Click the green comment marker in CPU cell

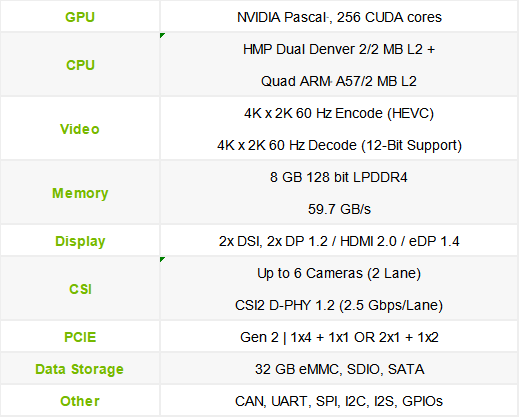click(162, 35)
